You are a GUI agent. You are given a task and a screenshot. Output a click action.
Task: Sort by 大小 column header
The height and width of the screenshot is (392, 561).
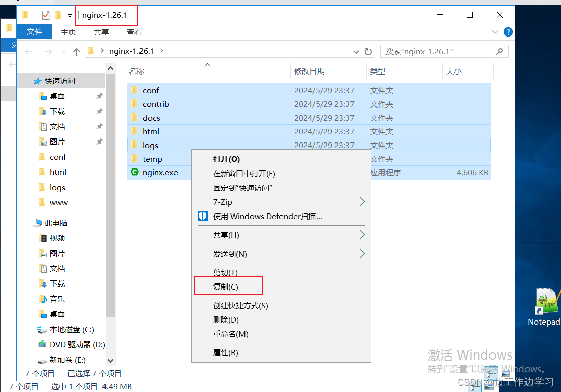453,71
